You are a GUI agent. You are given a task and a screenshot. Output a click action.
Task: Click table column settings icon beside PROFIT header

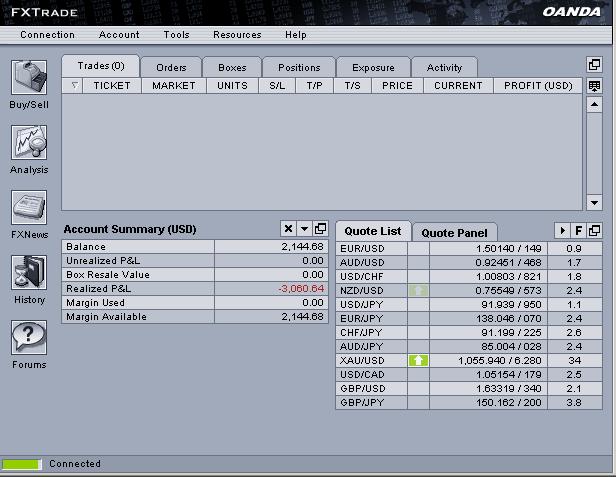point(594,86)
